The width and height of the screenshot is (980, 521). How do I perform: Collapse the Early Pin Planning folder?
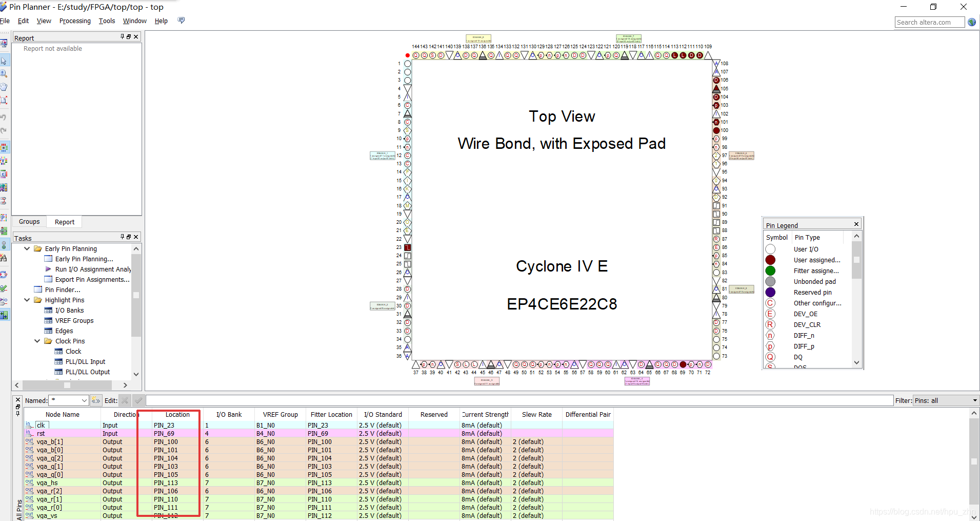pyautogui.click(x=27, y=248)
